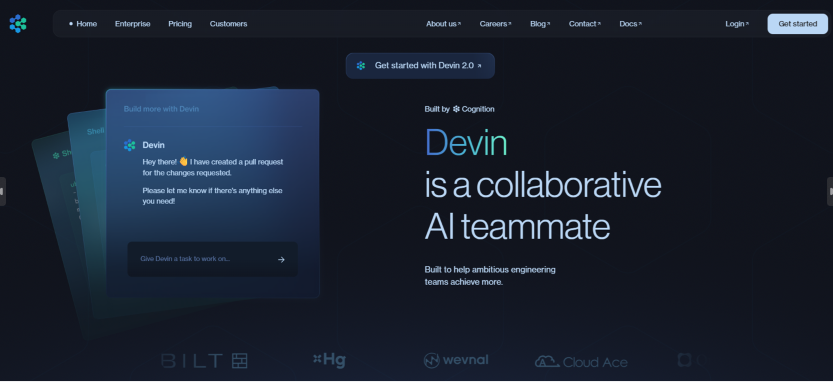Screen dimensions: 833x389
Task: Open the About us external link
Action: tap(444, 24)
